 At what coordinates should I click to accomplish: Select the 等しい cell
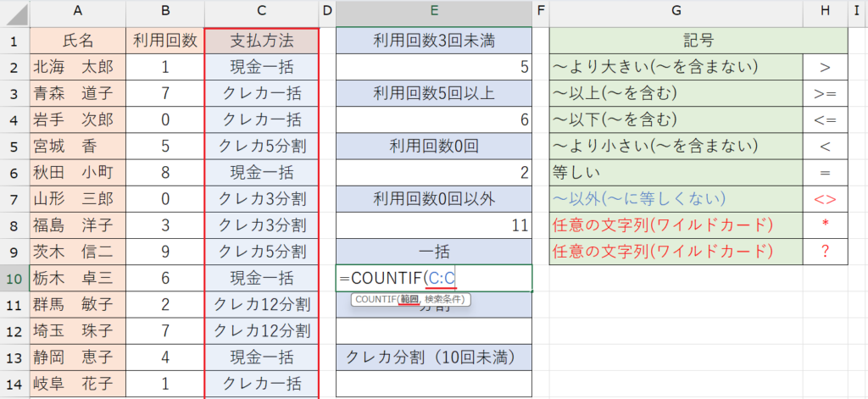tap(676, 173)
